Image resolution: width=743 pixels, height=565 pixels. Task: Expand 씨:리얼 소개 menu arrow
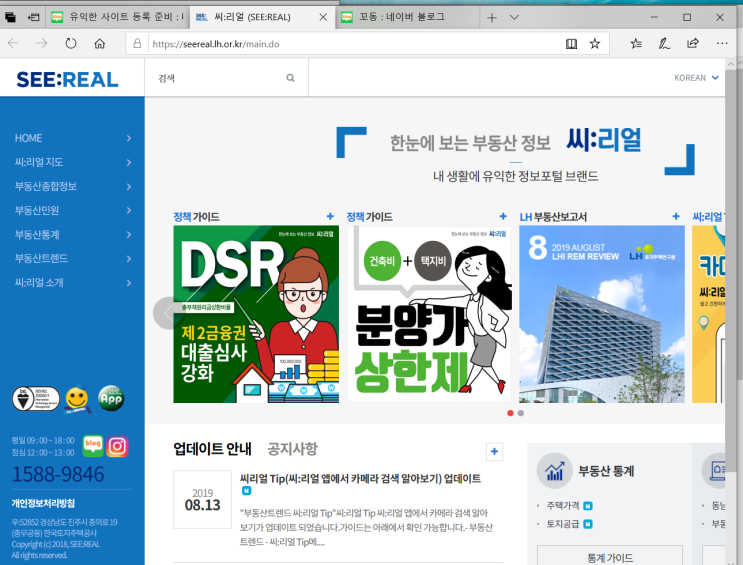129,283
